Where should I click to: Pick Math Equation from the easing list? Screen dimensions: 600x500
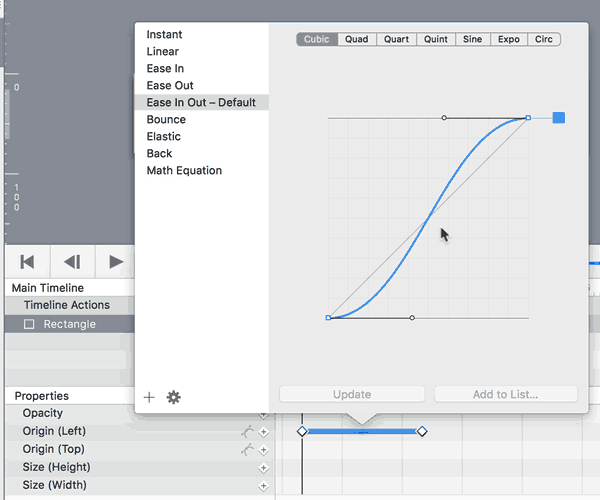click(184, 170)
